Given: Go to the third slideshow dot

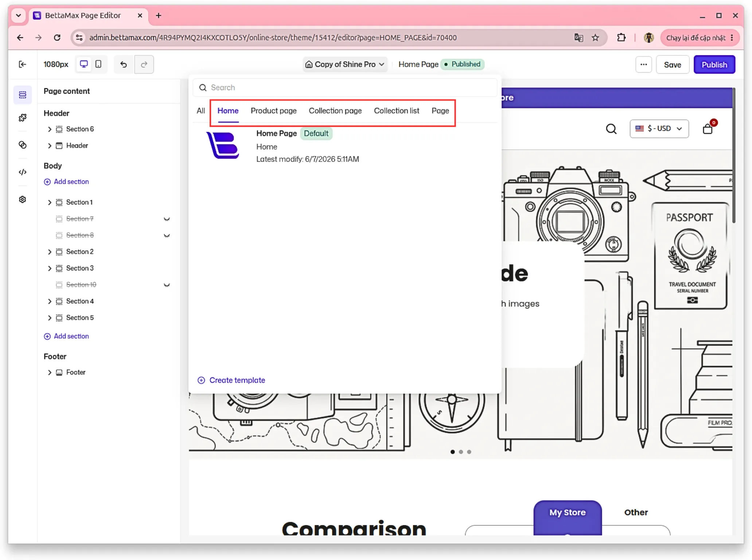Looking at the screenshot, I should point(469,452).
